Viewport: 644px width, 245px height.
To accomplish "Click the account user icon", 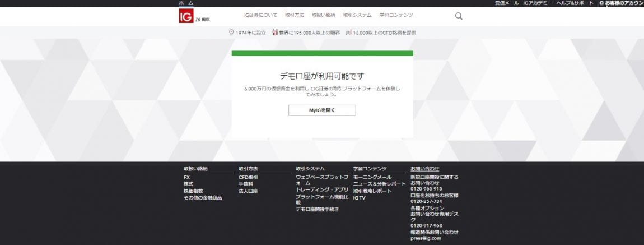I will pos(601,3).
